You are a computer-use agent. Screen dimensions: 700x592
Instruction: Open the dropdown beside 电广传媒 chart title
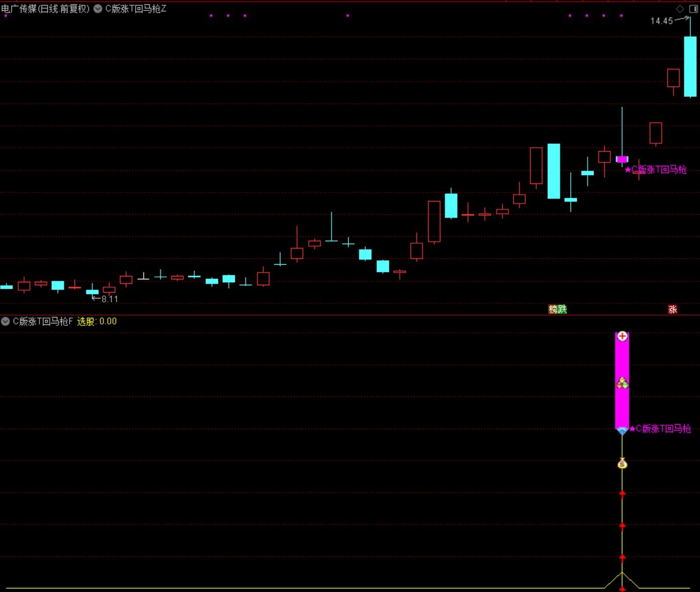[98, 8]
